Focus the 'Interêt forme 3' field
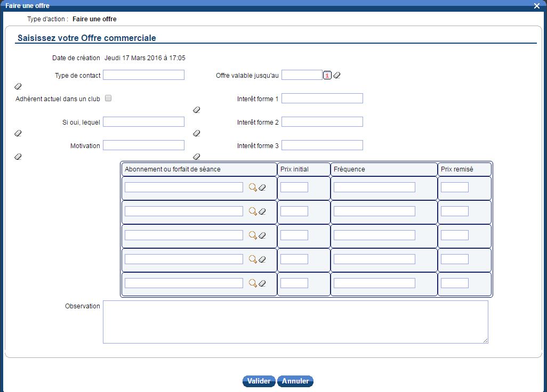This screenshot has height=392, width=547. click(322, 145)
